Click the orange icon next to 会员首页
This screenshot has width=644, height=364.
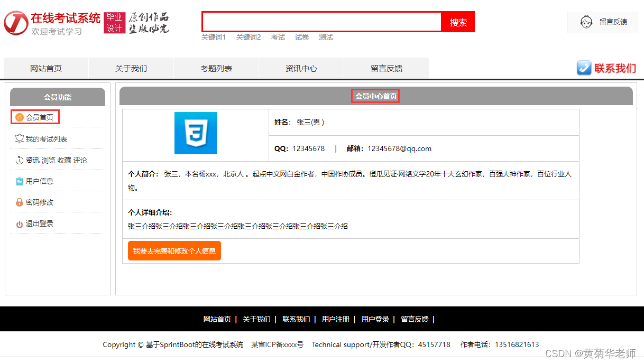point(20,117)
